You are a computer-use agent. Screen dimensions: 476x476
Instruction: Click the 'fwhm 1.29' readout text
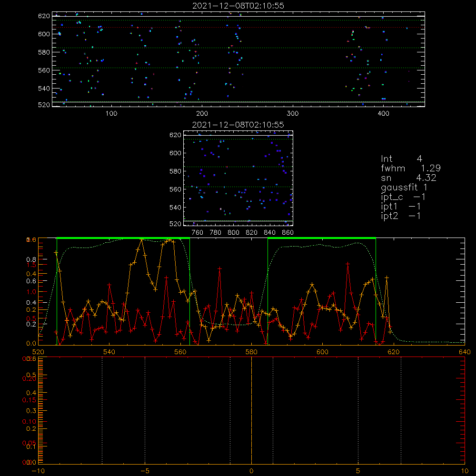tap(410, 169)
